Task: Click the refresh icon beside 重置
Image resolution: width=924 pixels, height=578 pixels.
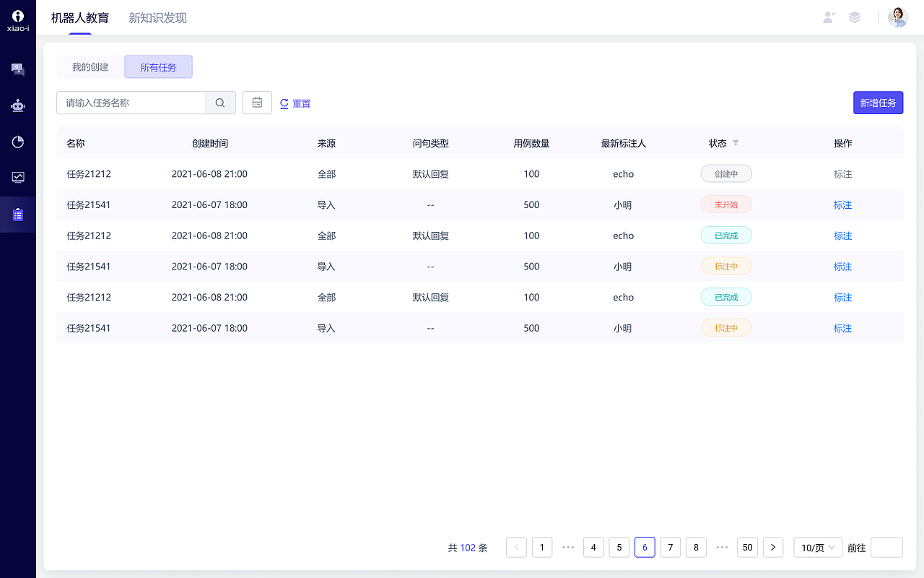Action: [x=284, y=103]
